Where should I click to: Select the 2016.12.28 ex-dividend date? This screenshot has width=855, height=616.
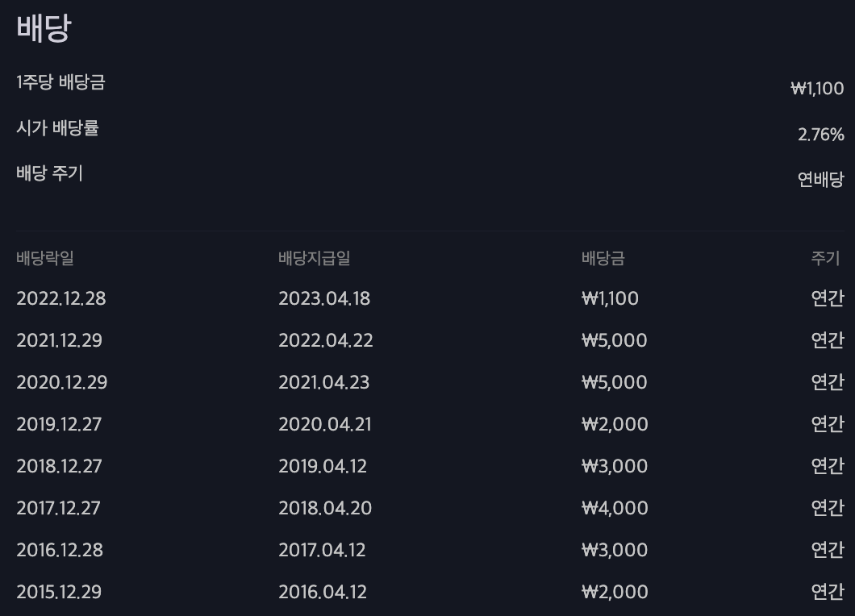(60, 550)
